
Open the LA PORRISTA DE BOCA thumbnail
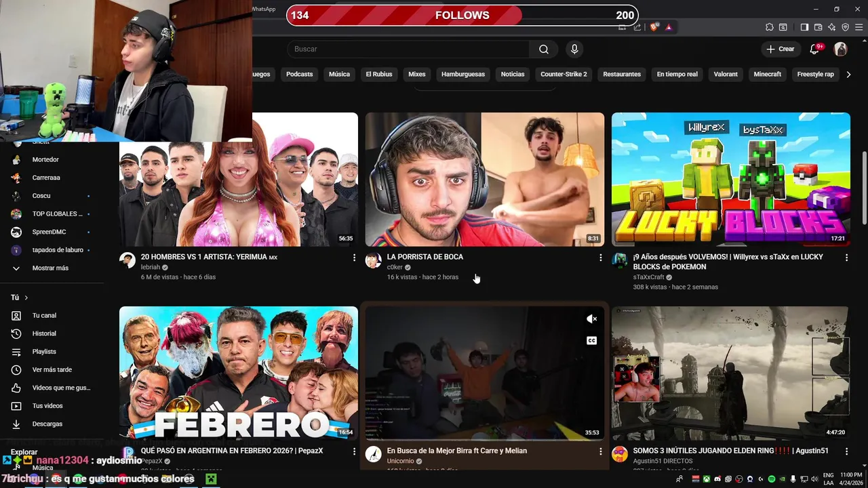[485, 180]
